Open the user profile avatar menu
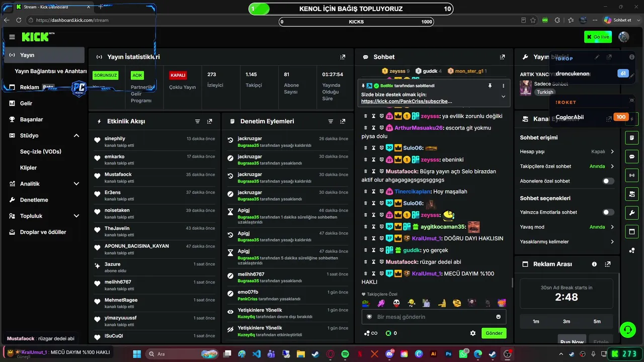 (x=624, y=37)
